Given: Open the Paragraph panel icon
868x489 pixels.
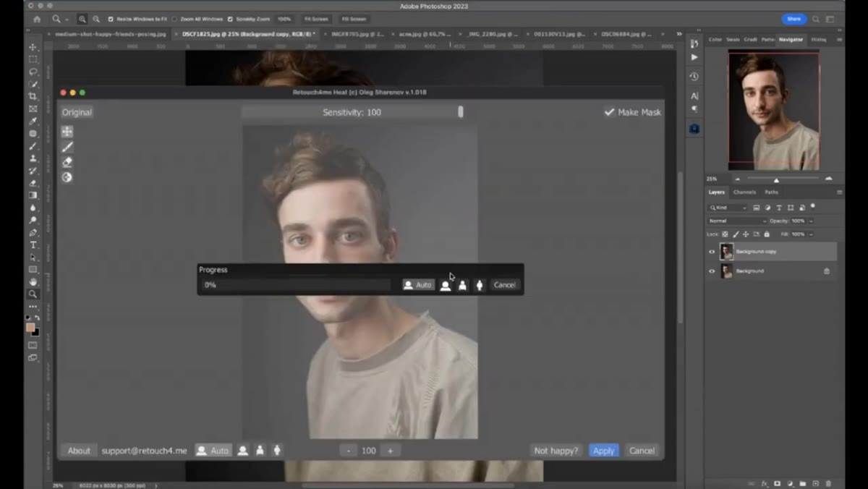Looking at the screenshot, I should (x=694, y=109).
